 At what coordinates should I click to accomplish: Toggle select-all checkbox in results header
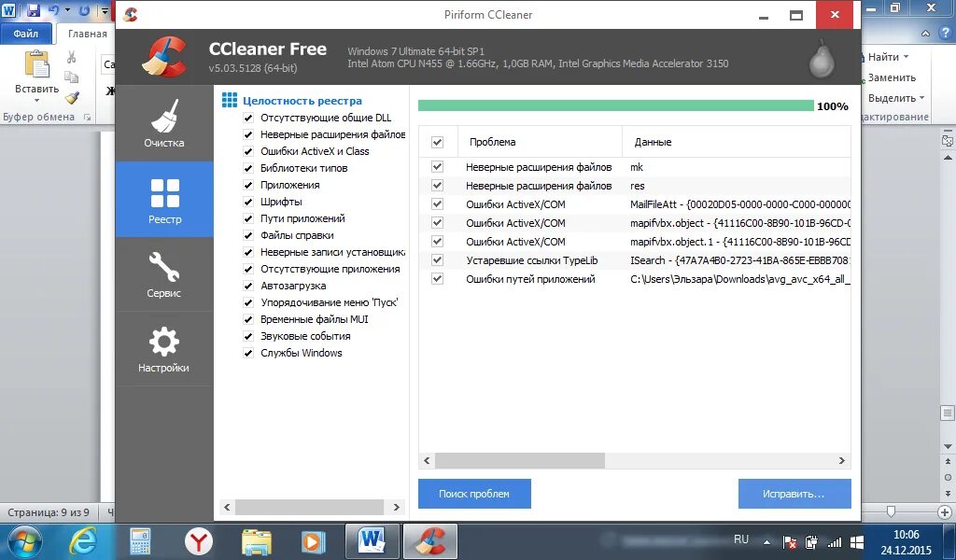tap(437, 142)
